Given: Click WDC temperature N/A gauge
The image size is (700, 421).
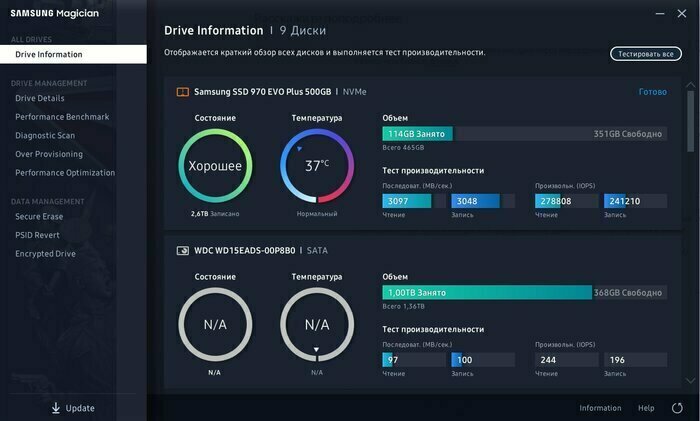Looking at the screenshot, I should 317,325.
